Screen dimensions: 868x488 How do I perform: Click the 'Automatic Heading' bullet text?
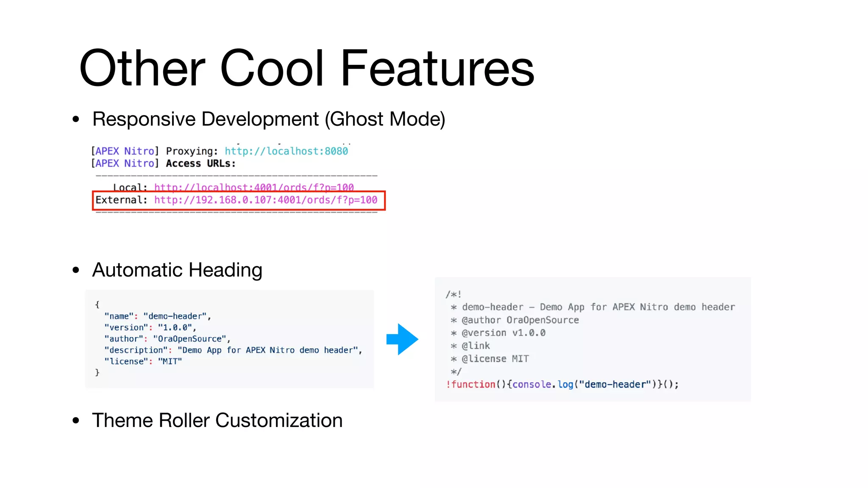(177, 270)
